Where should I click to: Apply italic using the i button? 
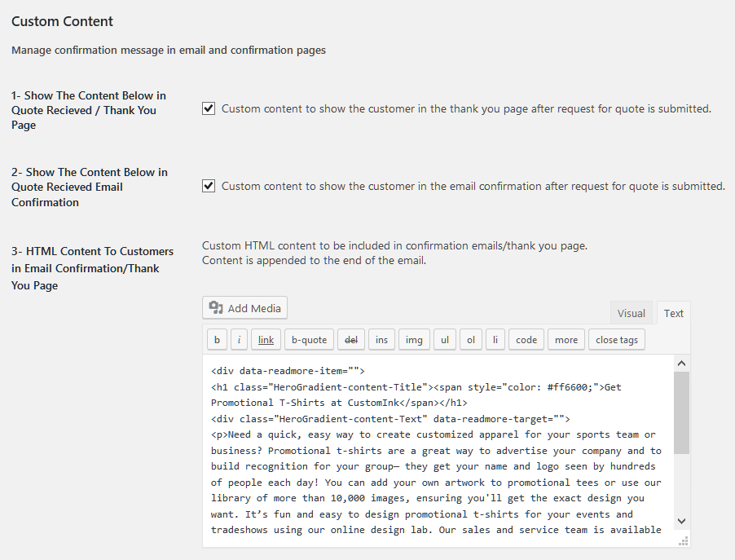click(239, 340)
